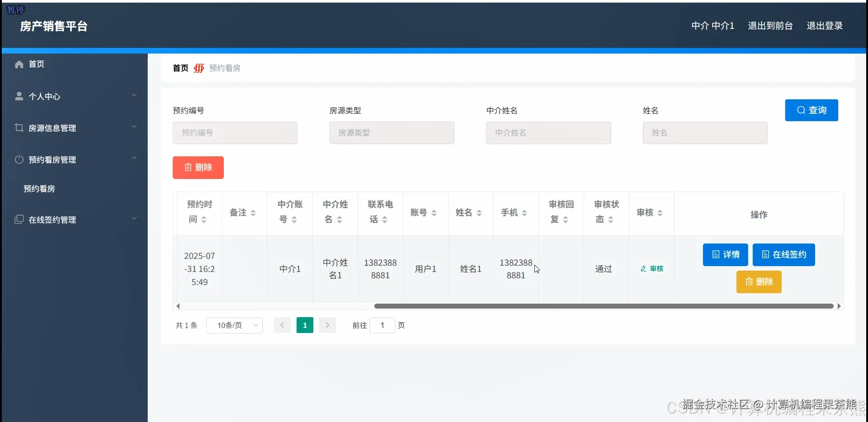868x422 pixels.
Task: Sort the 预约时间 column with its arrows
Action: [204, 220]
